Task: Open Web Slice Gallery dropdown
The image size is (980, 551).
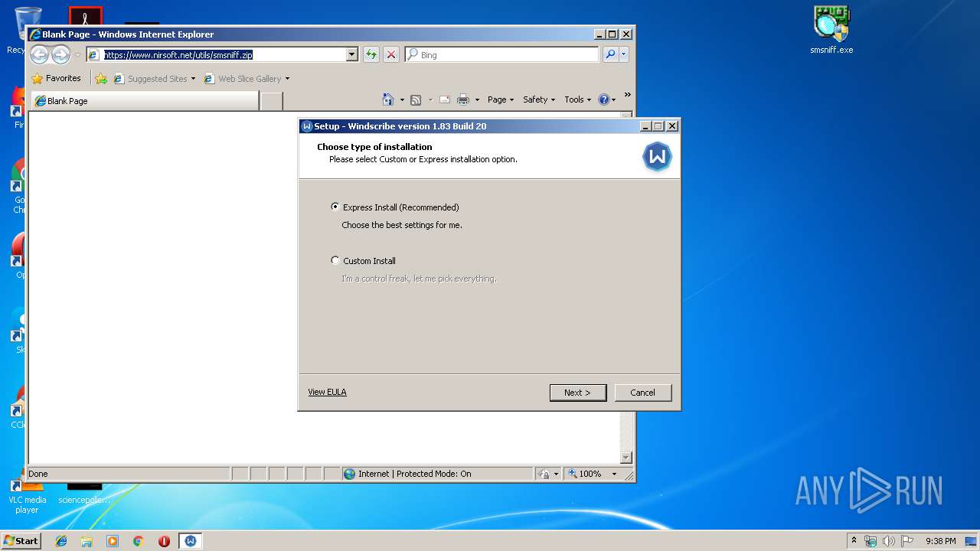Action: [x=247, y=78]
